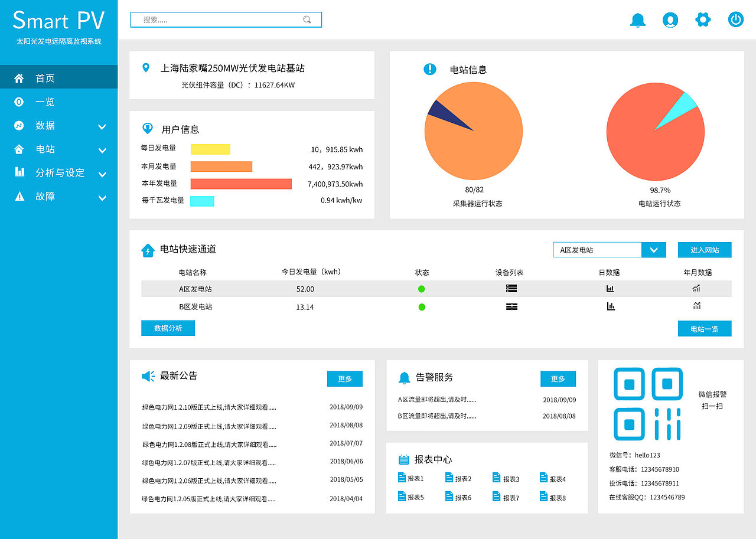This screenshot has height=539, width=756.
Task: Open the 报表1 document icon
Action: [402, 478]
